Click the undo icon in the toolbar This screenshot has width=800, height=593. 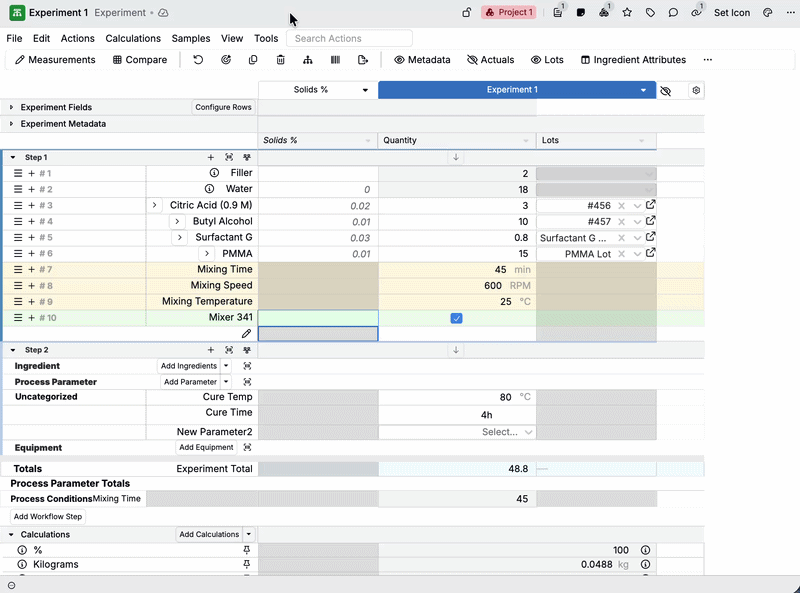[198, 60]
